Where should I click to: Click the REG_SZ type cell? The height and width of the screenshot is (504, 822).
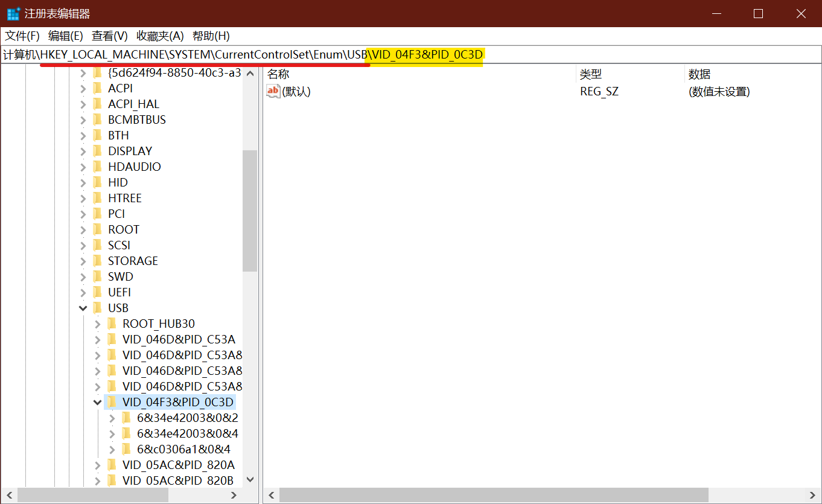coord(599,92)
